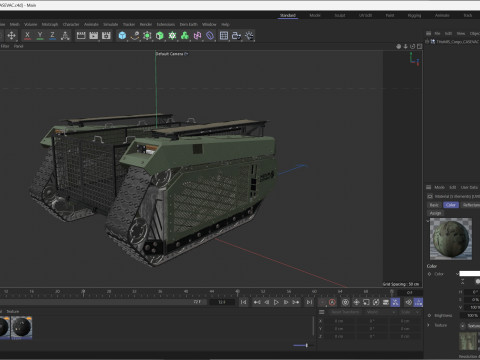Click the Assign button

(435, 213)
